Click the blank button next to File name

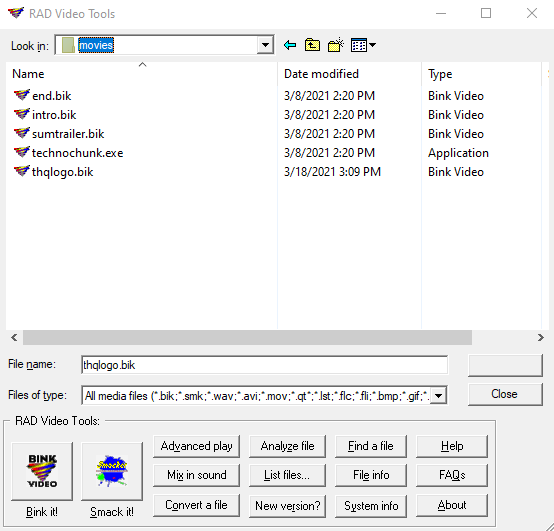(x=505, y=365)
